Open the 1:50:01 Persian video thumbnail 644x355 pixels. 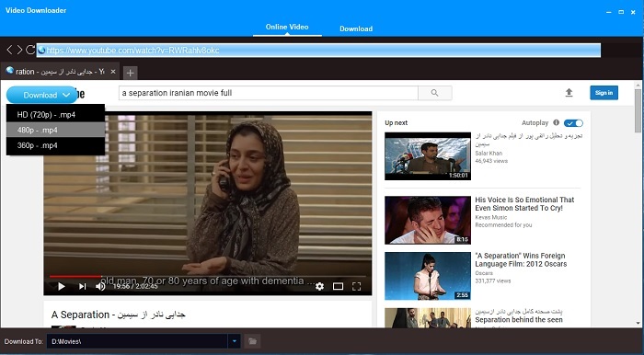point(428,156)
